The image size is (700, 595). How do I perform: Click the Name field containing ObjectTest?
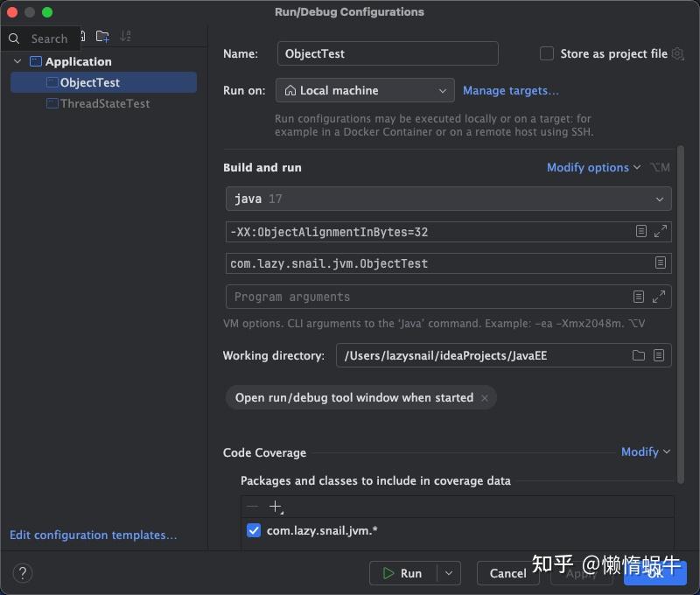coord(388,53)
